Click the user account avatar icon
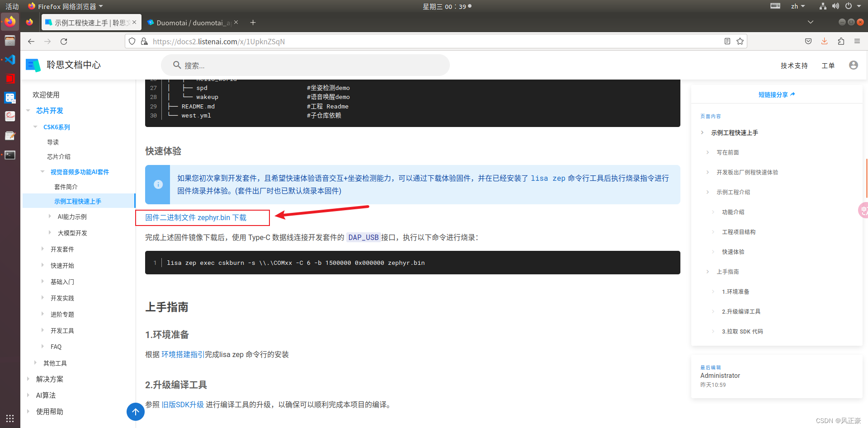The image size is (868, 428). pos(854,65)
